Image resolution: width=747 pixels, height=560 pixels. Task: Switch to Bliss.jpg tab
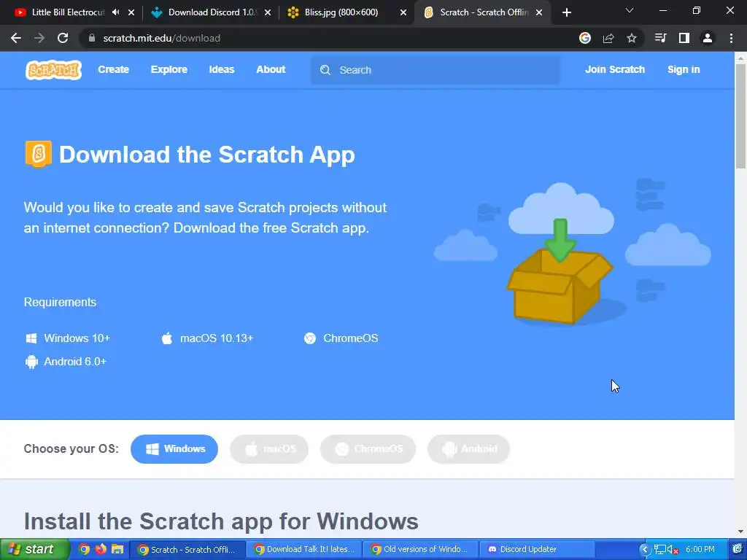(341, 12)
